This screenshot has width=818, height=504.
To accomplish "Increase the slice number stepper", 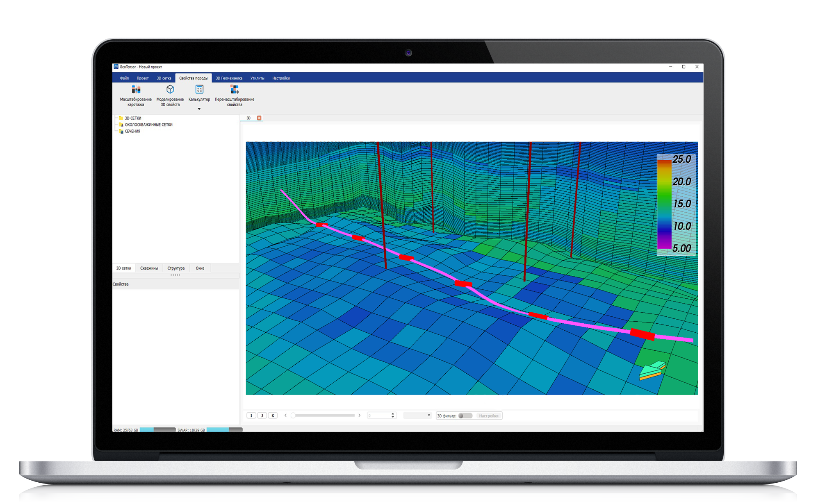I will 393,414.
